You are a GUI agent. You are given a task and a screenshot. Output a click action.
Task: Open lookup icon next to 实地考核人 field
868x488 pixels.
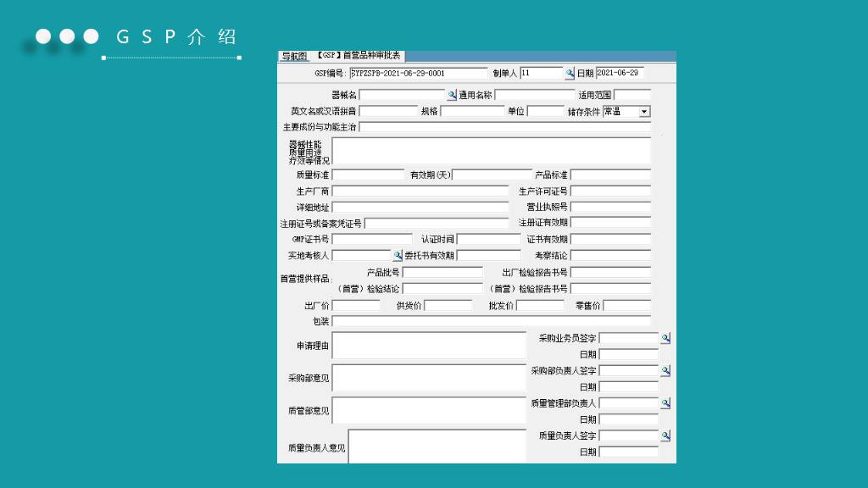(397, 256)
